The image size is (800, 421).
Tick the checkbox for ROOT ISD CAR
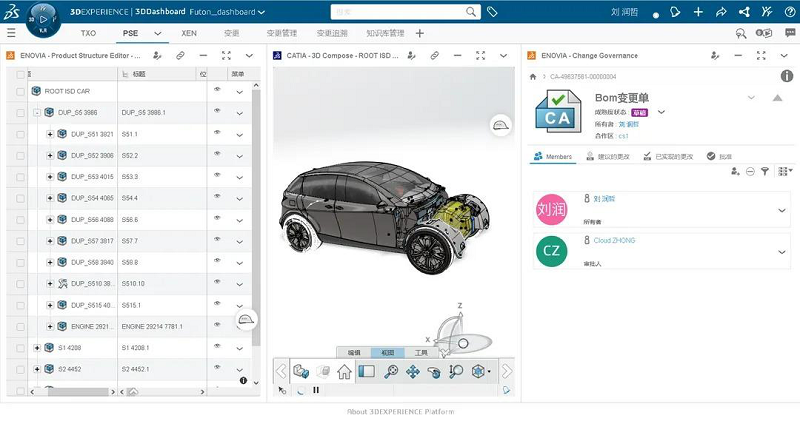(x=20, y=91)
